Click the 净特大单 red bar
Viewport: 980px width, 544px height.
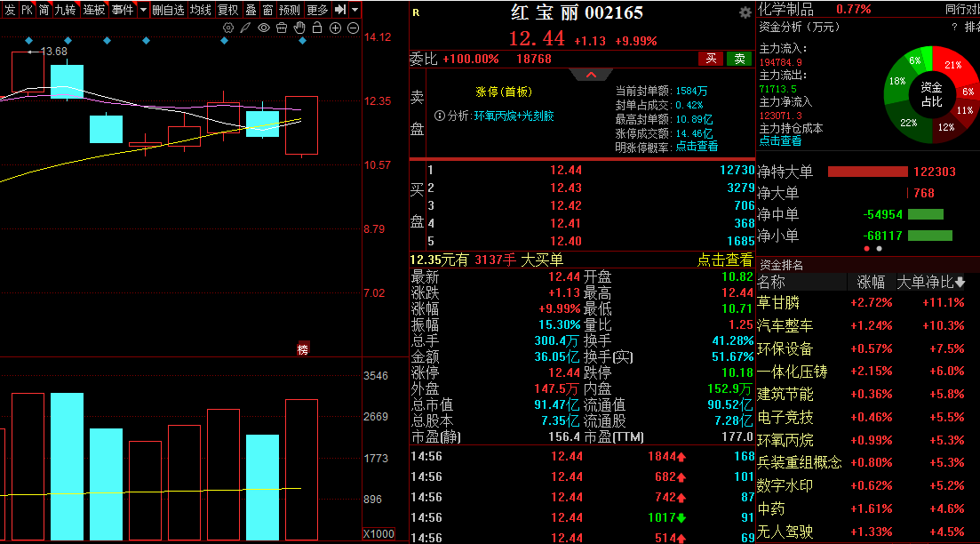[x=867, y=172]
